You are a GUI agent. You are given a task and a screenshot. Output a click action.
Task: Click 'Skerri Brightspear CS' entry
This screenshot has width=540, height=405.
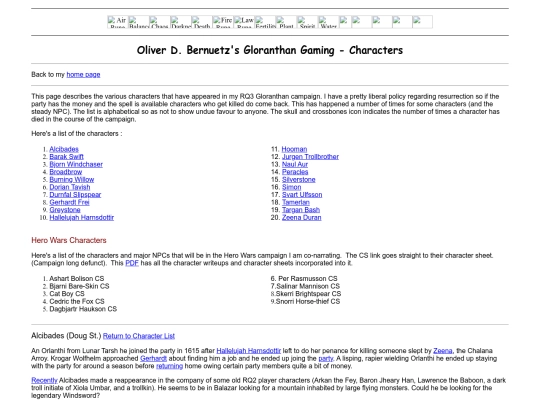(x=308, y=294)
